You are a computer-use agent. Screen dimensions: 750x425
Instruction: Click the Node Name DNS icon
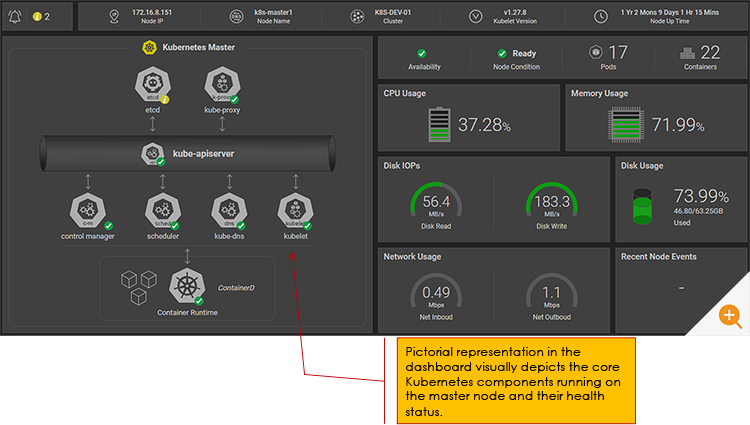point(236,17)
